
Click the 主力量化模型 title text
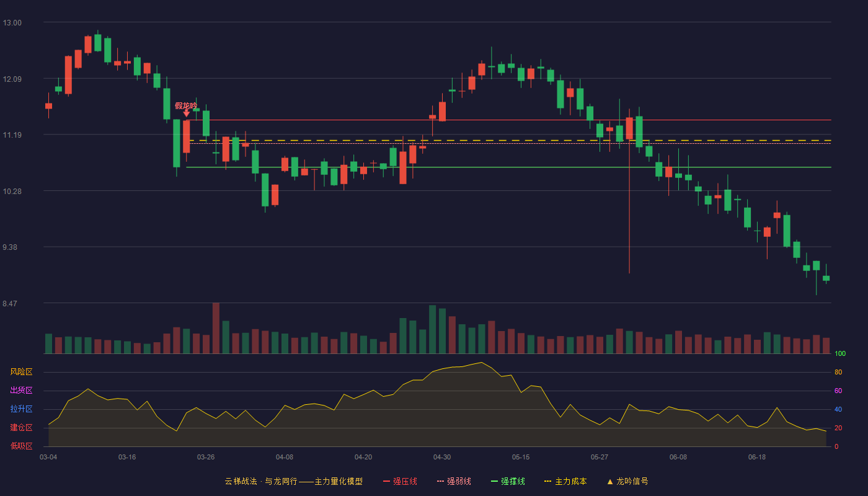[339, 481]
